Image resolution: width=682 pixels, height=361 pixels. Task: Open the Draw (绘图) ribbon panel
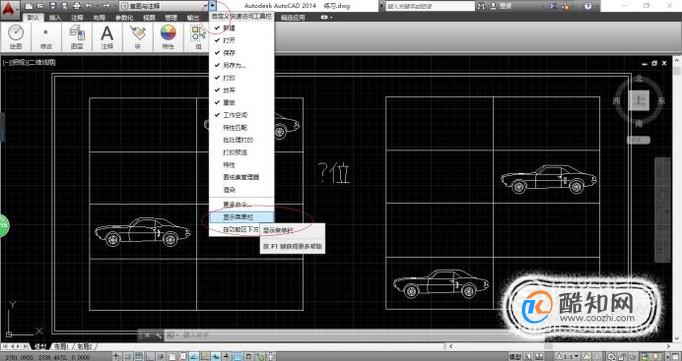(16, 37)
